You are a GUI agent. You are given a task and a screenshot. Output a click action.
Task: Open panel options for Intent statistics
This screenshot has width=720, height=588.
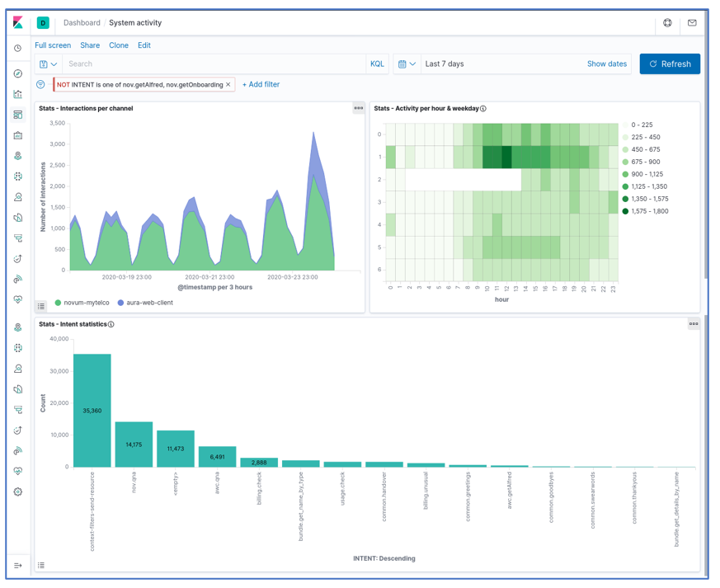click(x=694, y=324)
